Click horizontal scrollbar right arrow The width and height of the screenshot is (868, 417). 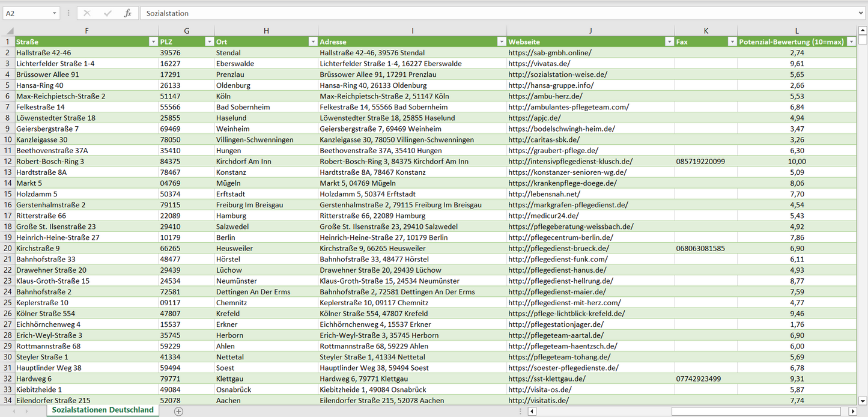point(852,411)
